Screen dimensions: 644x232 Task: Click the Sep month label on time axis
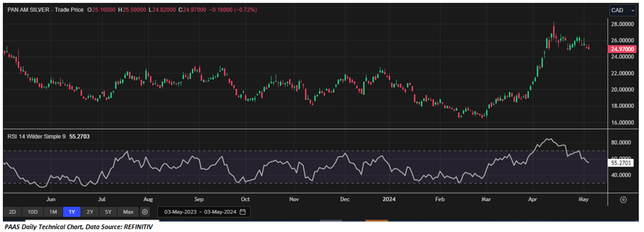199,200
